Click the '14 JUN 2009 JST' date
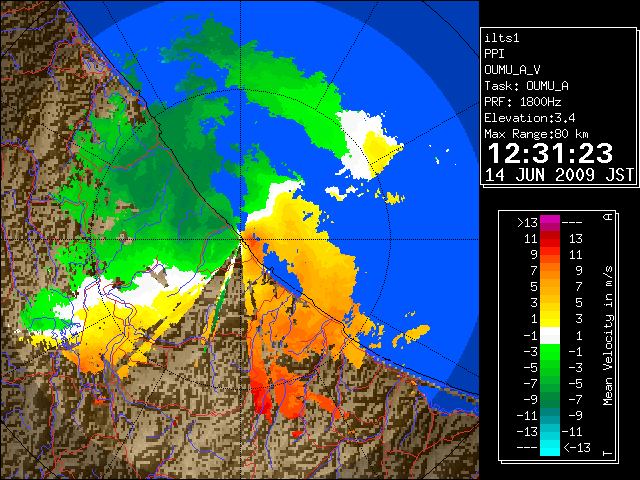 [559, 175]
